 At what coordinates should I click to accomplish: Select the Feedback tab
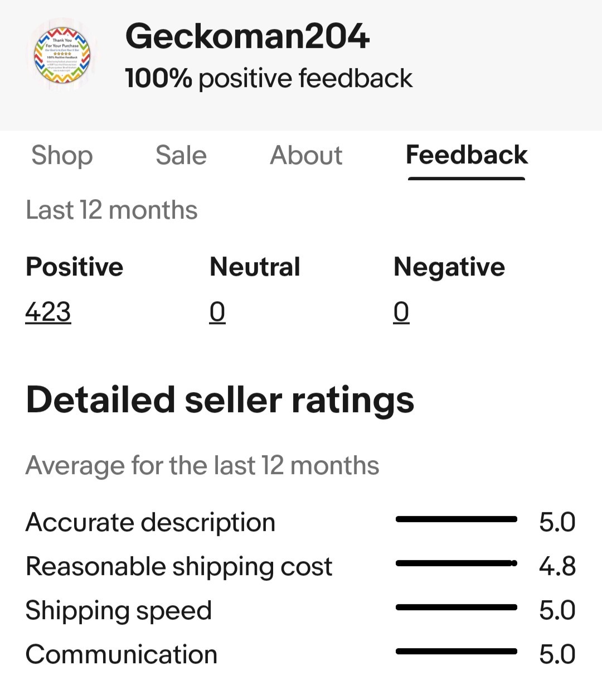tap(467, 155)
